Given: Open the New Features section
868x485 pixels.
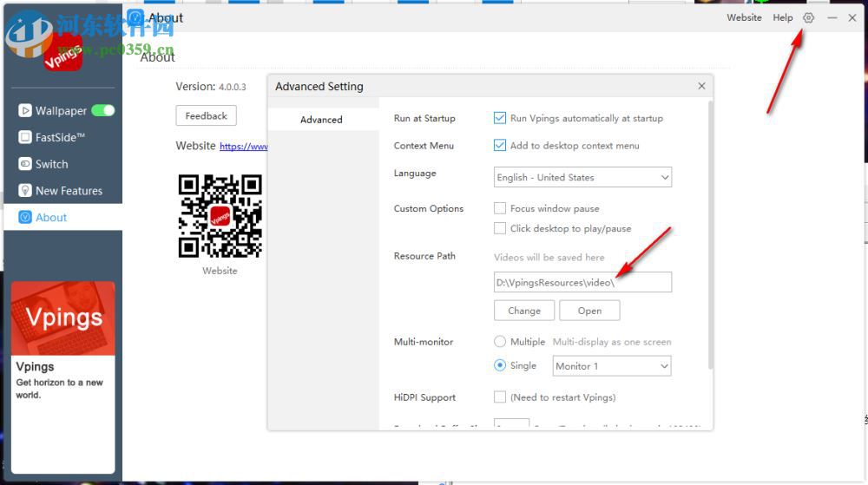Looking at the screenshot, I should (x=69, y=191).
